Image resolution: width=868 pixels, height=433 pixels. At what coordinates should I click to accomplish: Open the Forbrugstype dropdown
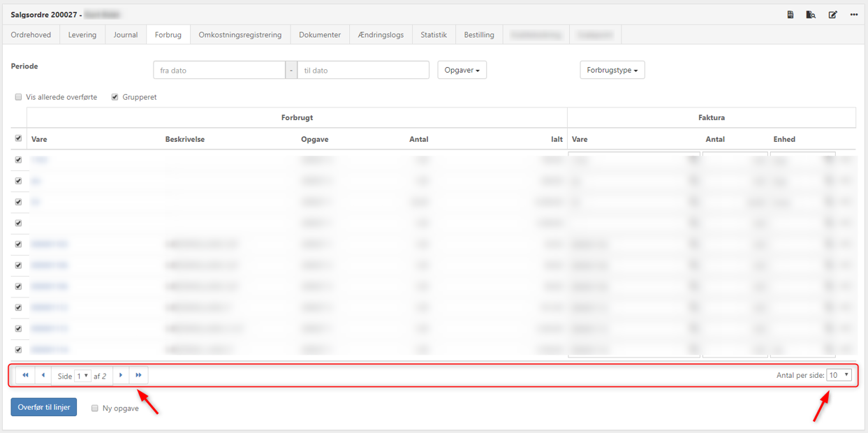pos(612,70)
